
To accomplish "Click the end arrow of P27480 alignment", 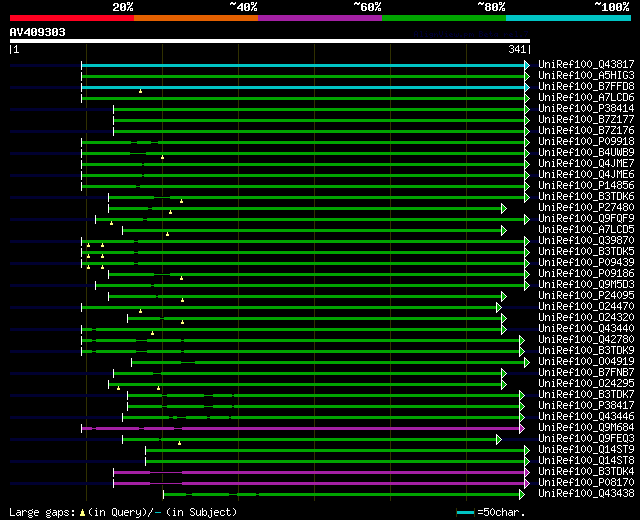I will 504,208.
